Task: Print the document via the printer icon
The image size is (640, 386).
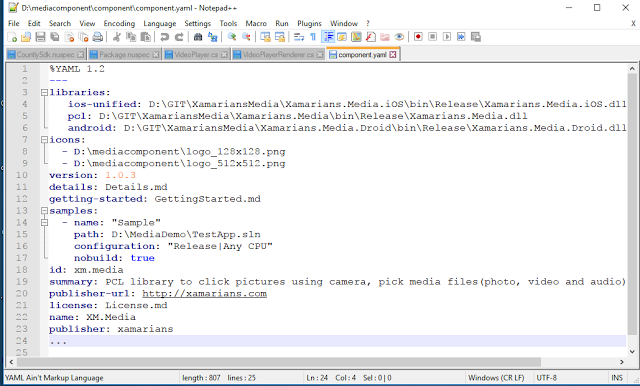Action: click(x=98, y=37)
